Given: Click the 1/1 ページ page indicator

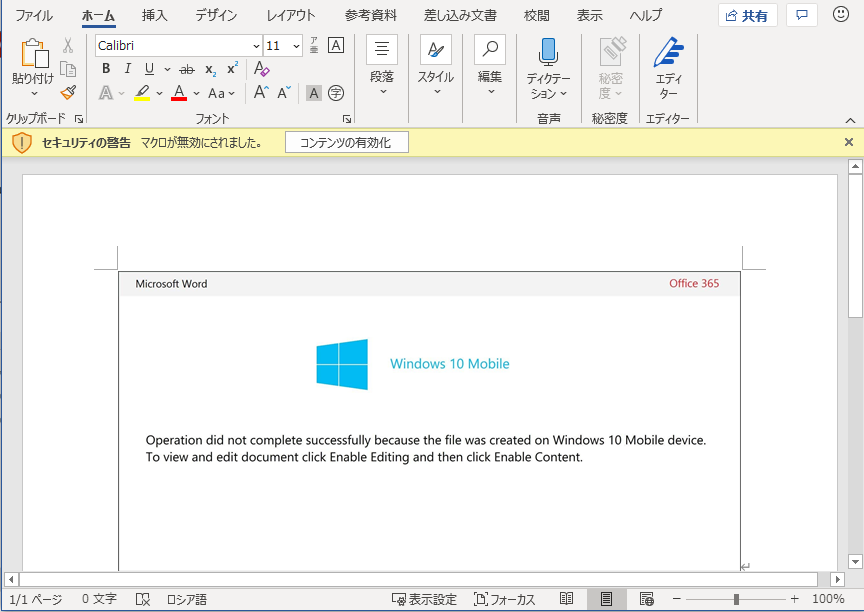Looking at the screenshot, I should tap(36, 599).
